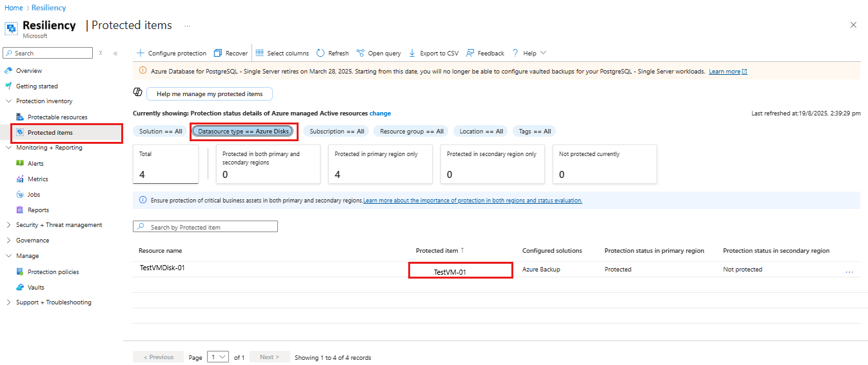Click the Recover icon in the toolbar

(x=218, y=54)
